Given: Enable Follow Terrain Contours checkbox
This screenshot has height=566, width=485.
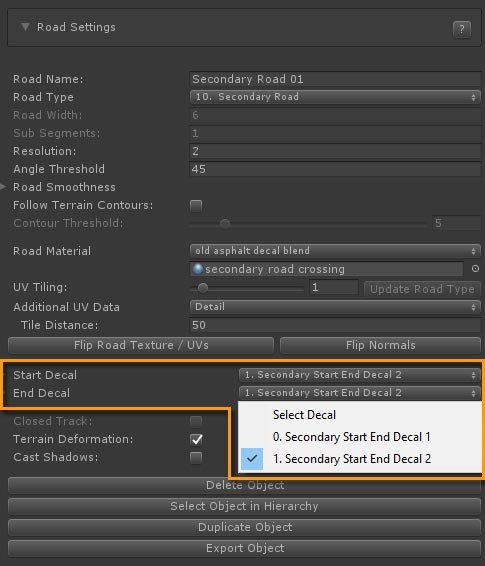Looking at the screenshot, I should coord(196,206).
